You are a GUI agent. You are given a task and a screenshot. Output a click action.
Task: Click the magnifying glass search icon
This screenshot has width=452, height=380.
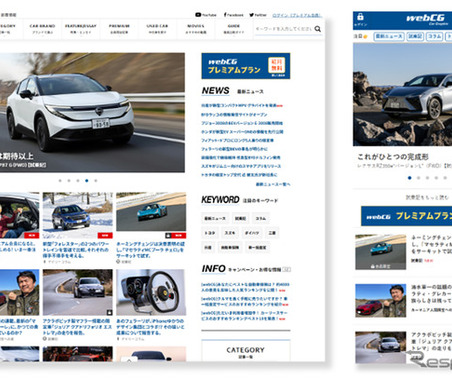coord(318,29)
